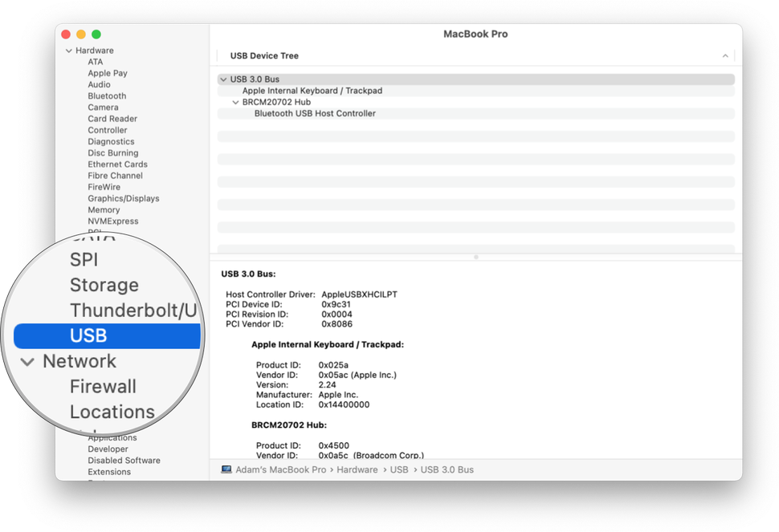The height and width of the screenshot is (532, 779).
Task: Click Hardware in the breadcrumb path
Action: click(x=357, y=469)
